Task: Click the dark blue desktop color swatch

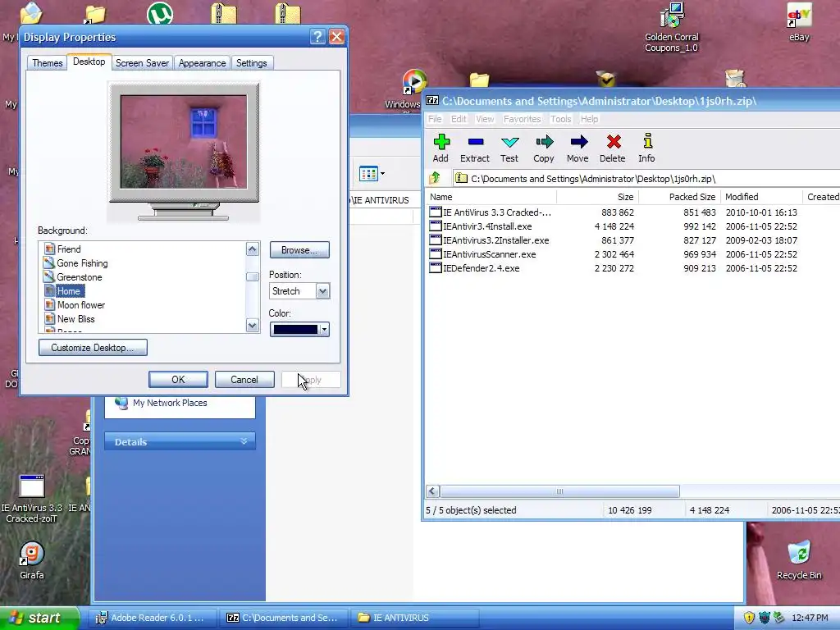Action: point(295,330)
